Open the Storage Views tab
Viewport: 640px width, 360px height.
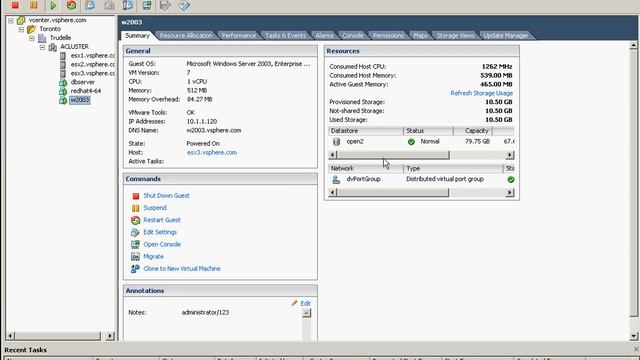pos(456,36)
